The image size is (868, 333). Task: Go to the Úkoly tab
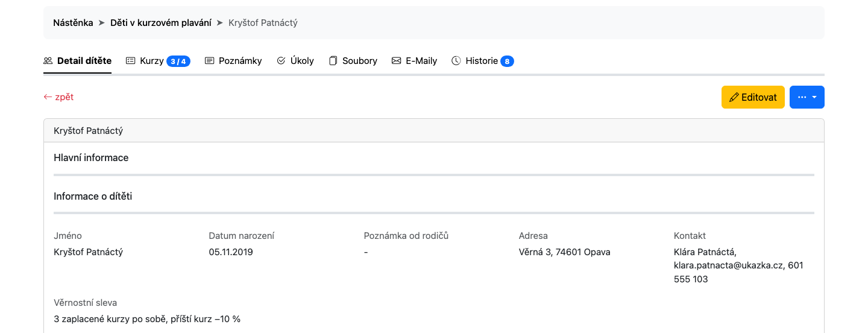[295, 61]
